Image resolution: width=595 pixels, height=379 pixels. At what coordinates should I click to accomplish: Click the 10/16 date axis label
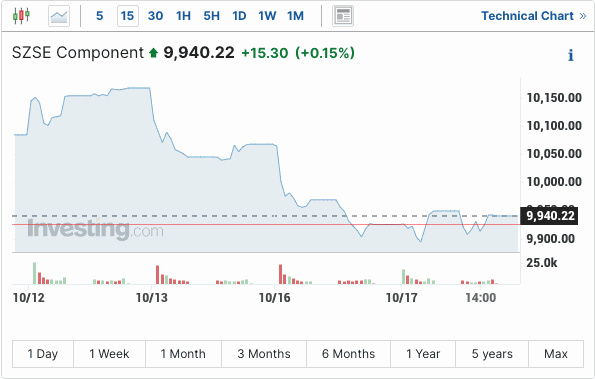pos(274,298)
